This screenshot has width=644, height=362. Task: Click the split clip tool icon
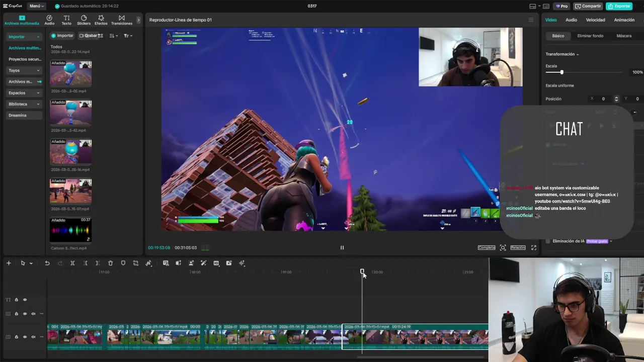coord(72,263)
